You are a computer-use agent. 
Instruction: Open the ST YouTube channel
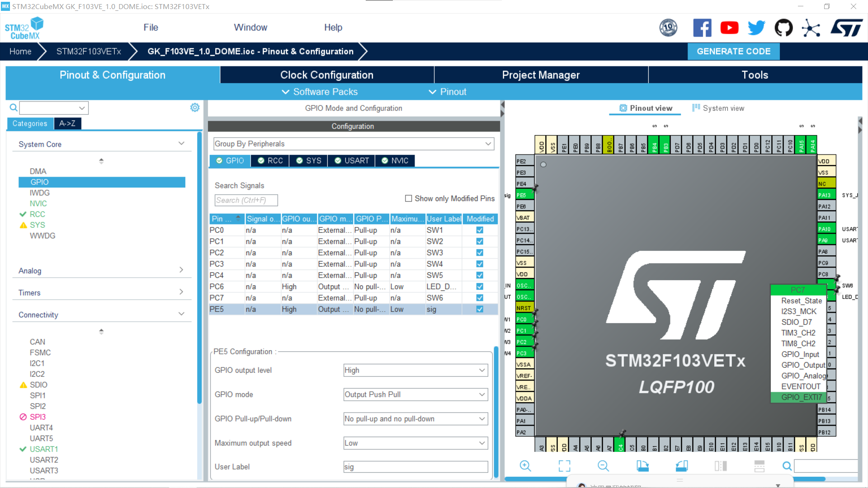click(x=729, y=28)
